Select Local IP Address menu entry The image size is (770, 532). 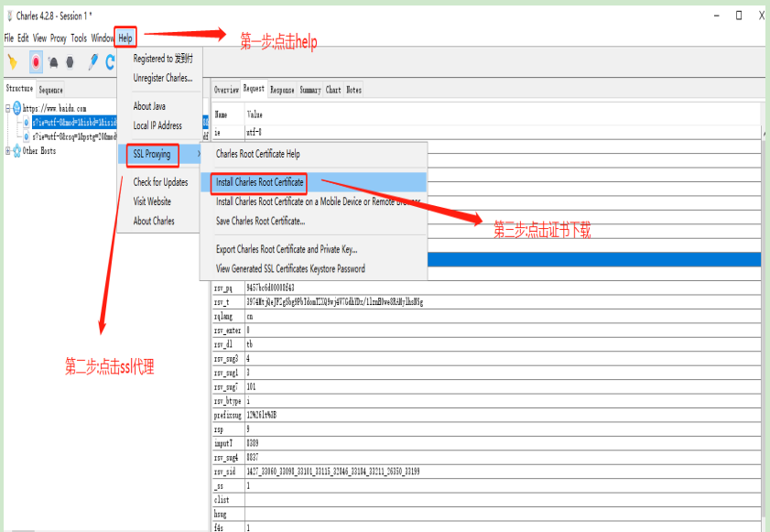157,125
